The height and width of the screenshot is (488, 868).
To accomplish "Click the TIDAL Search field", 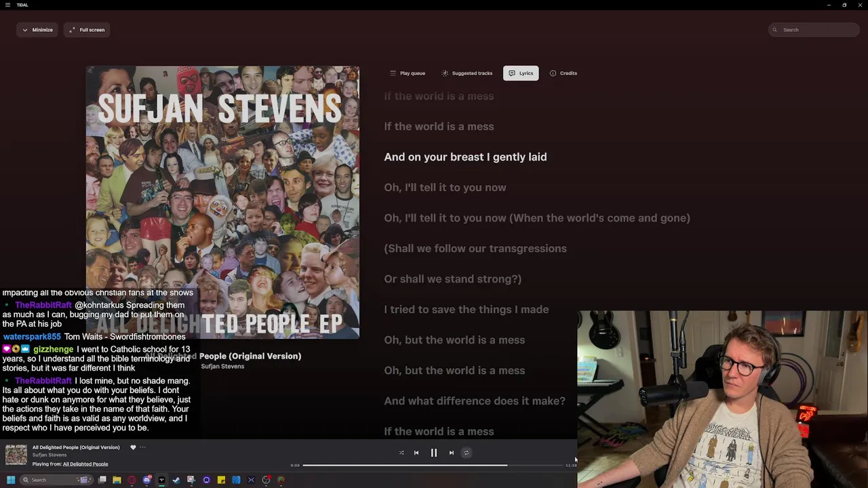I will [x=814, y=30].
